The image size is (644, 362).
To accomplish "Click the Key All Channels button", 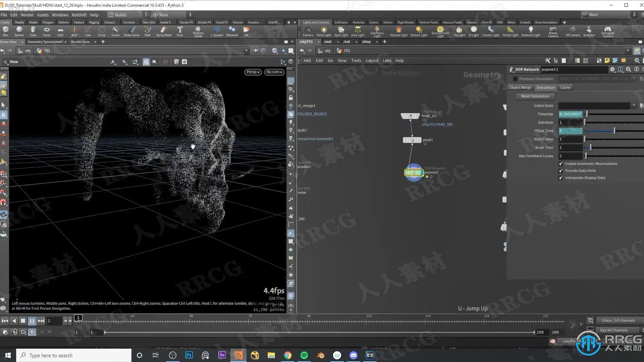I will (x=614, y=330).
